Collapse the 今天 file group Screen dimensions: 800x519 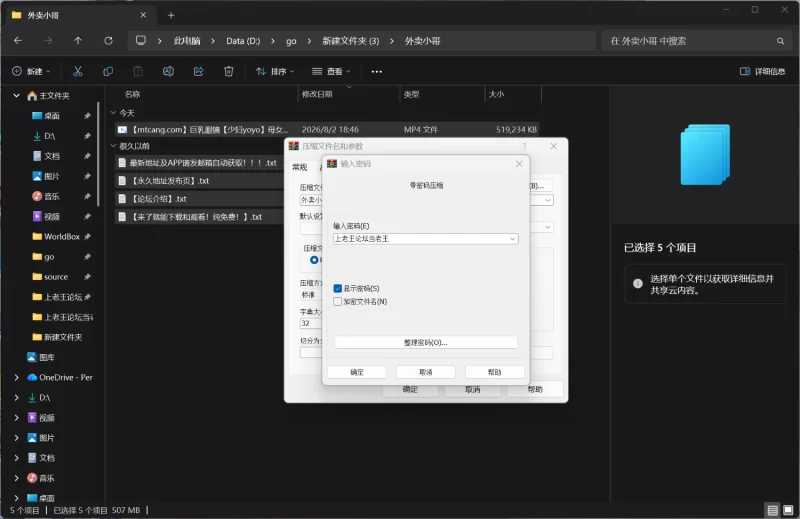(x=114, y=113)
